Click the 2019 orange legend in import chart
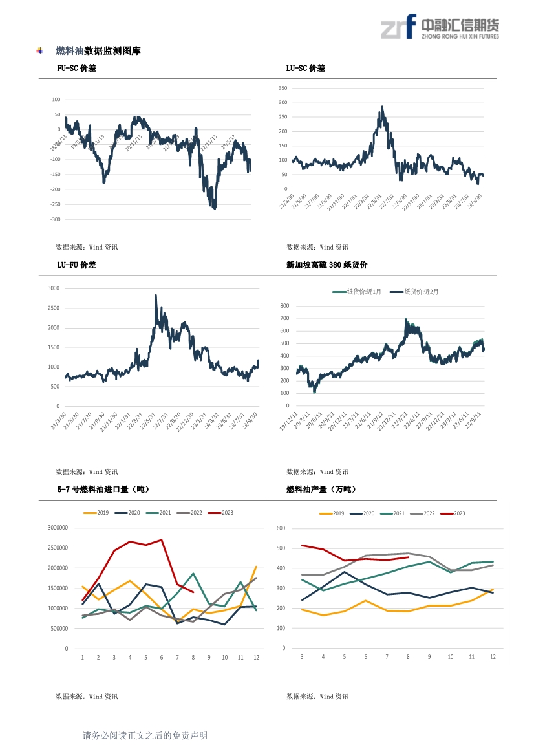Image resolution: width=534 pixels, height=756 pixels. [x=96, y=513]
